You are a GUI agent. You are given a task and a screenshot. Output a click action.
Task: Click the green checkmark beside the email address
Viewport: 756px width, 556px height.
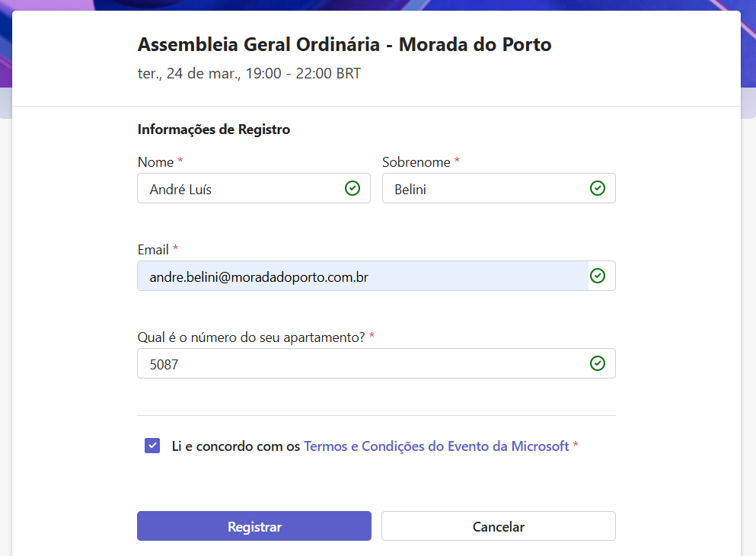click(598, 276)
